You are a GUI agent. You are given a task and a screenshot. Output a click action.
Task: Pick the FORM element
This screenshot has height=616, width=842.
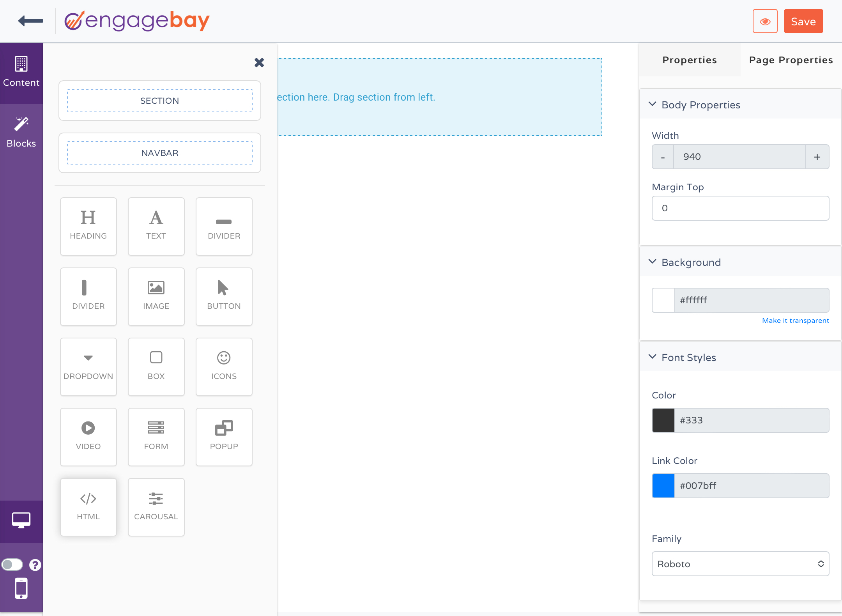point(156,437)
